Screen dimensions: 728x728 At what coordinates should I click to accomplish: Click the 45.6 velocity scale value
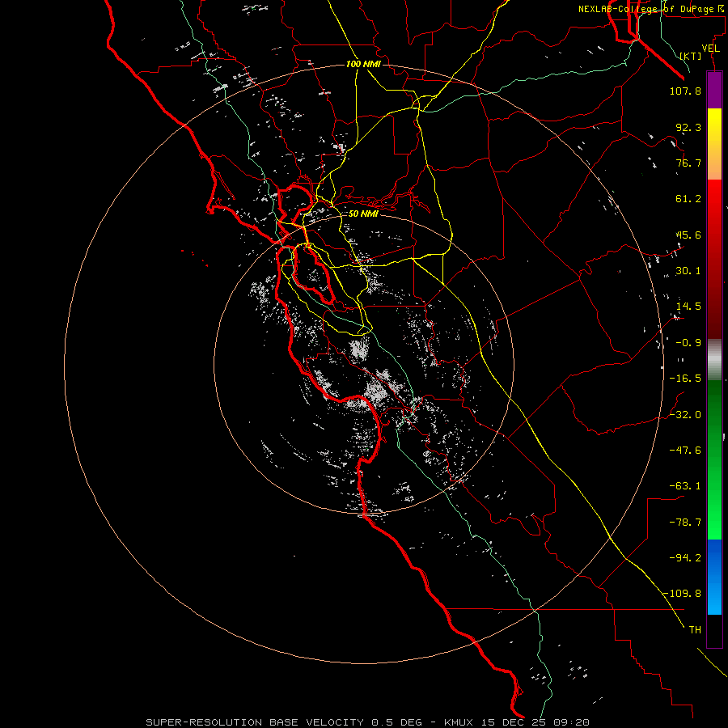(688, 235)
